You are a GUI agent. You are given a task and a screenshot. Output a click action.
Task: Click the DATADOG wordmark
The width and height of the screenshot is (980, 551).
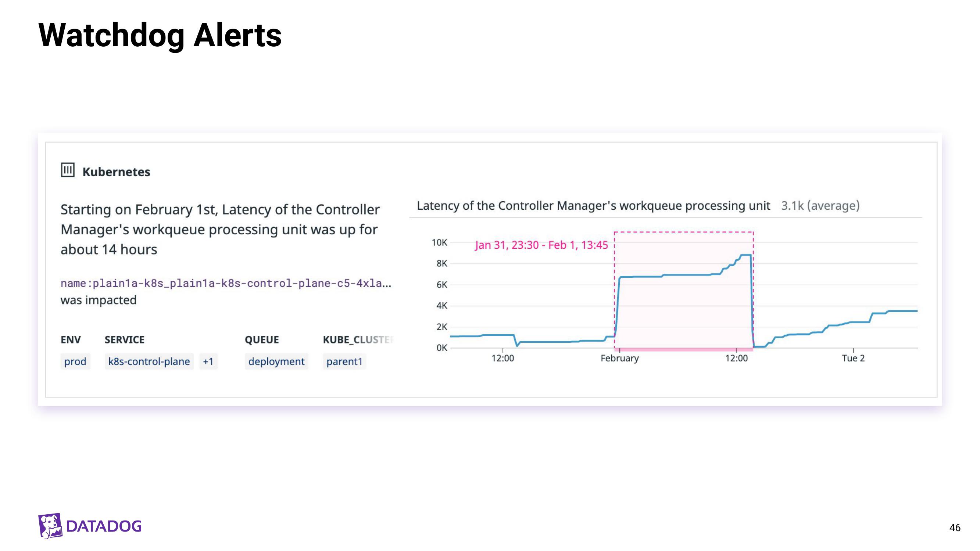click(104, 526)
